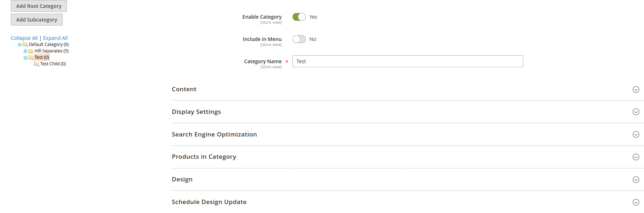The width and height of the screenshot is (644, 213).
Task: Collapse the Default Category tree node
Action: tap(19, 44)
